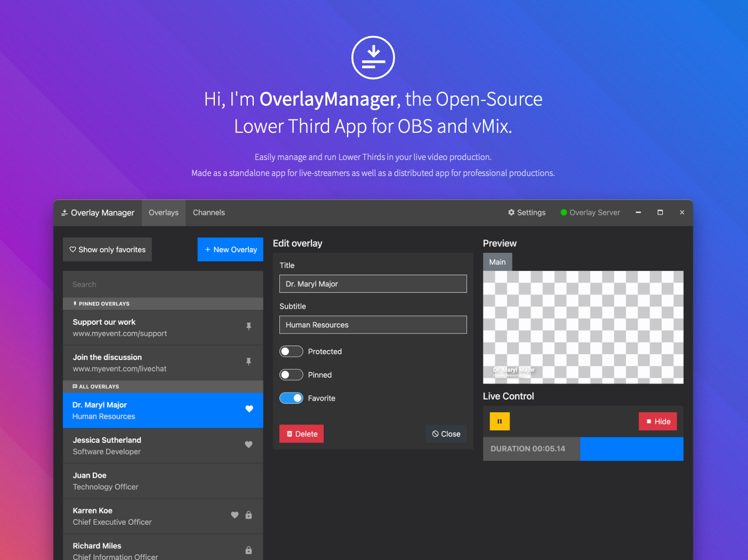Click the OverlayManager download logo icon
The width and height of the screenshot is (748, 560).
tap(373, 58)
